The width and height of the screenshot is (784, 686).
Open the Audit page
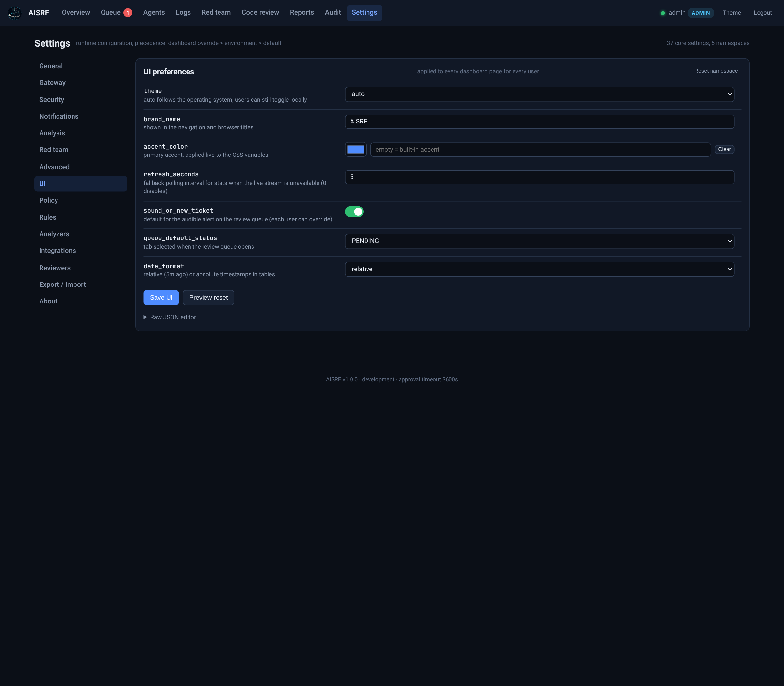click(x=333, y=13)
